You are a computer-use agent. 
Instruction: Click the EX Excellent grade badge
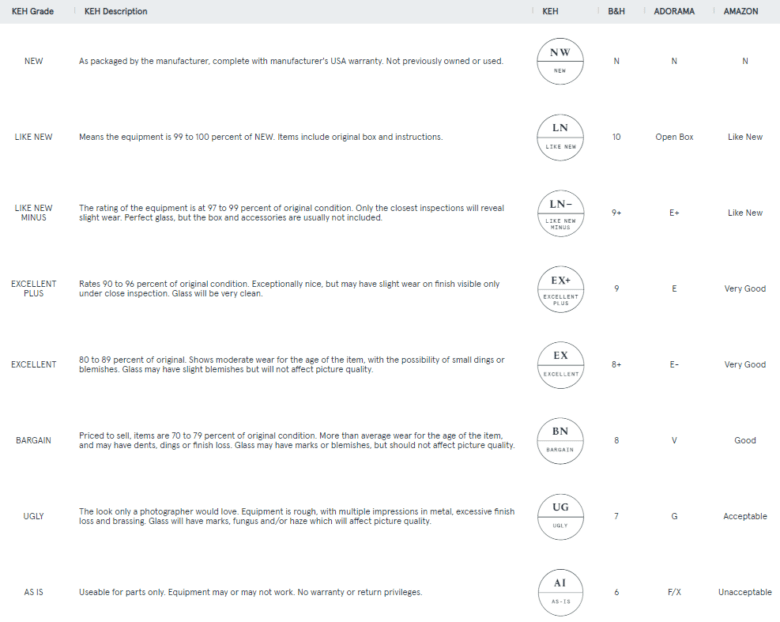pyautogui.click(x=560, y=365)
